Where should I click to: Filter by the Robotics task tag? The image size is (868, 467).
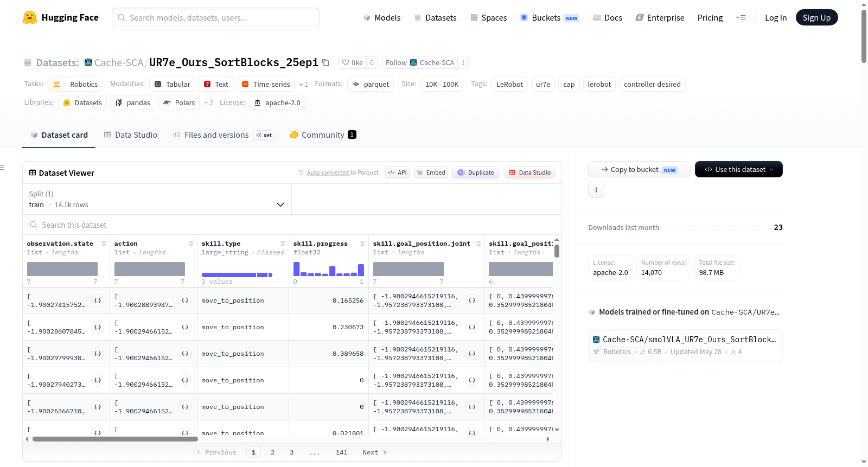(75, 84)
